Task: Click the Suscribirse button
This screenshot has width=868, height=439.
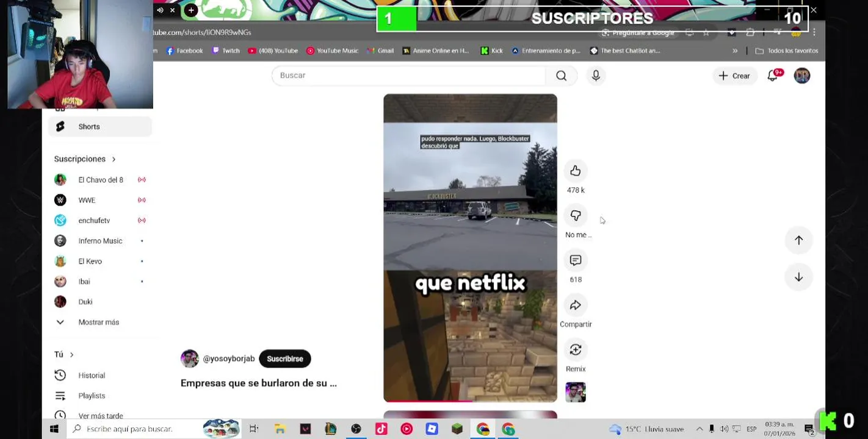Action: (x=284, y=359)
